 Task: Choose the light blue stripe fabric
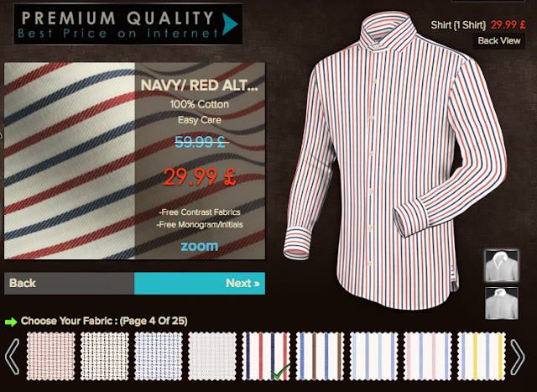(373, 357)
